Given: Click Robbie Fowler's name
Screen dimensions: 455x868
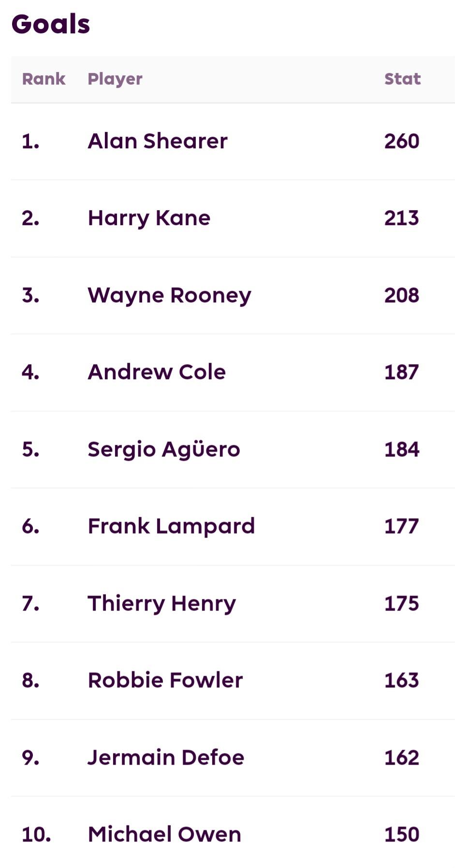Looking at the screenshot, I should point(165,680).
